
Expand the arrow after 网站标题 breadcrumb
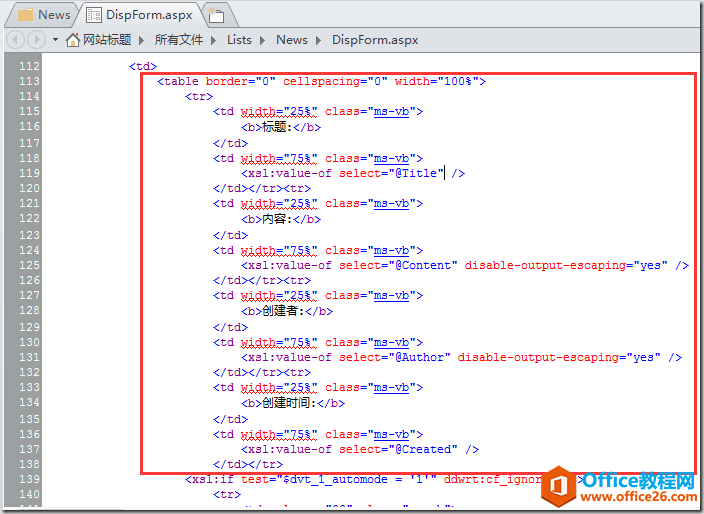pos(141,40)
